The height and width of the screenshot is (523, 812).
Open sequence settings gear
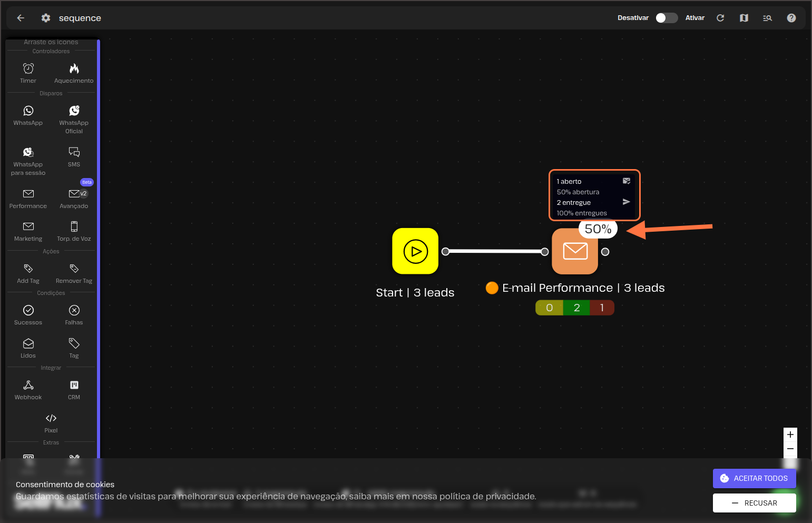coord(46,18)
